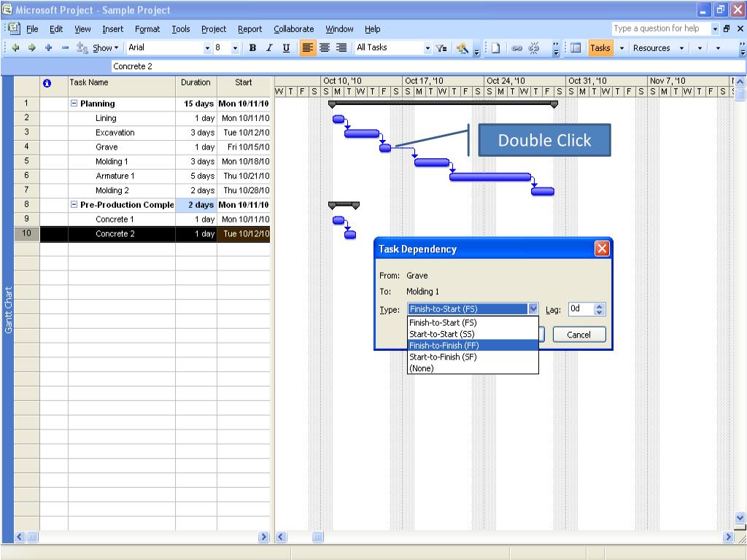This screenshot has height=560, width=747.
Task: Open the Project menu
Action: (214, 29)
